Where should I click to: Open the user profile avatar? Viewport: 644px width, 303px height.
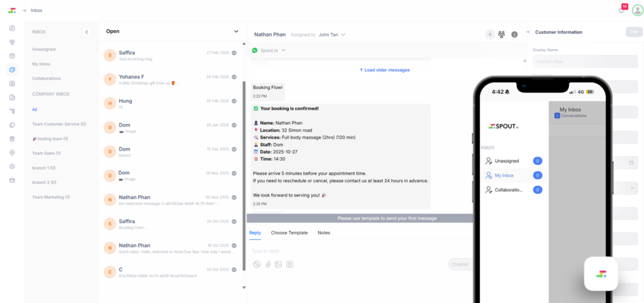pos(637,10)
